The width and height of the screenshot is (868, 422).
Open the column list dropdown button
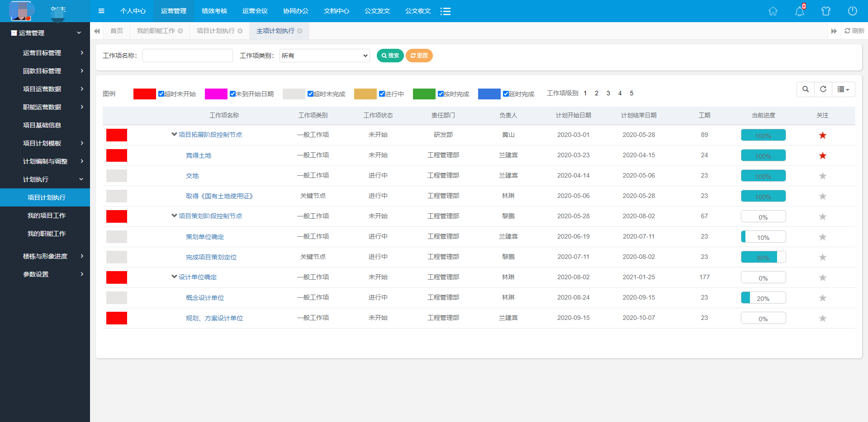click(843, 89)
